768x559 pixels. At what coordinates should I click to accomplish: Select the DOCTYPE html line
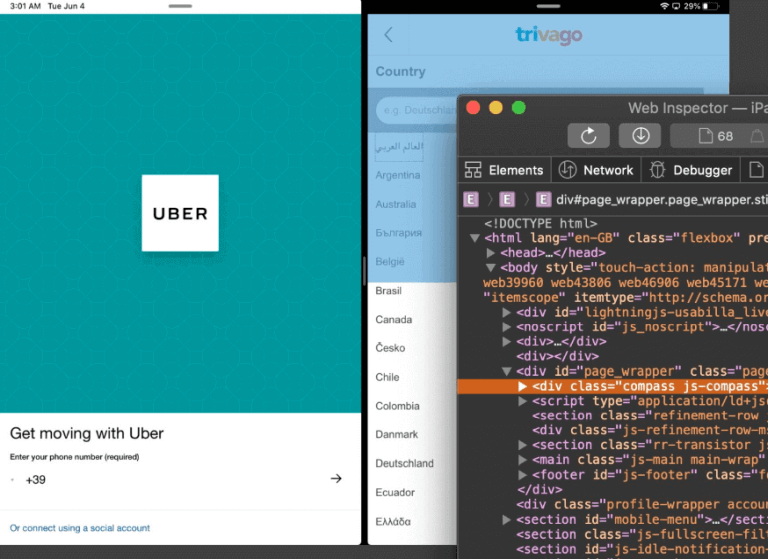click(540, 223)
